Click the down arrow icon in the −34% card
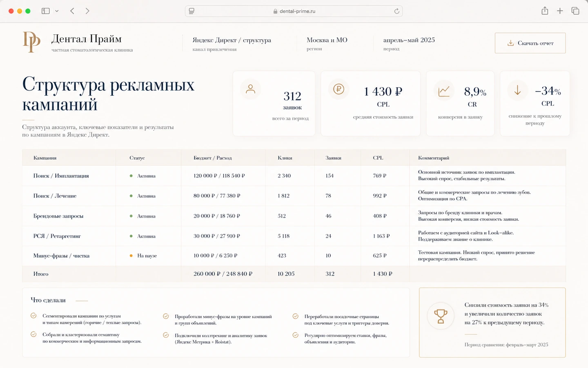The height and width of the screenshot is (368, 588). [x=517, y=90]
